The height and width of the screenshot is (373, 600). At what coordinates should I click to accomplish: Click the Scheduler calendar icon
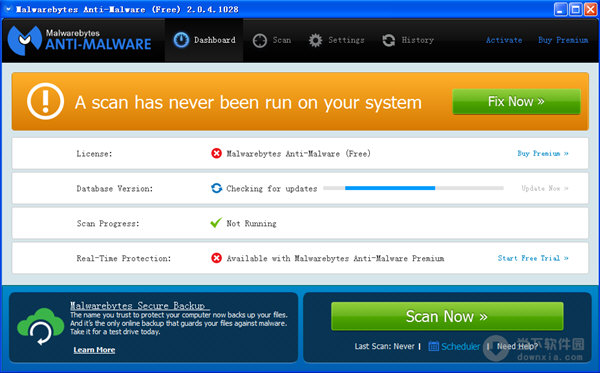point(434,346)
